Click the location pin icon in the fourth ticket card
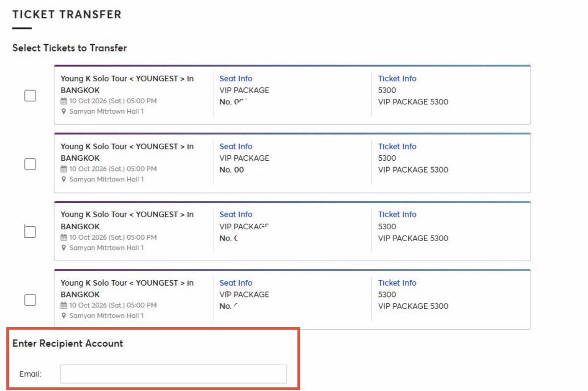Image resolution: width=588 pixels, height=391 pixels. pyautogui.click(x=64, y=316)
